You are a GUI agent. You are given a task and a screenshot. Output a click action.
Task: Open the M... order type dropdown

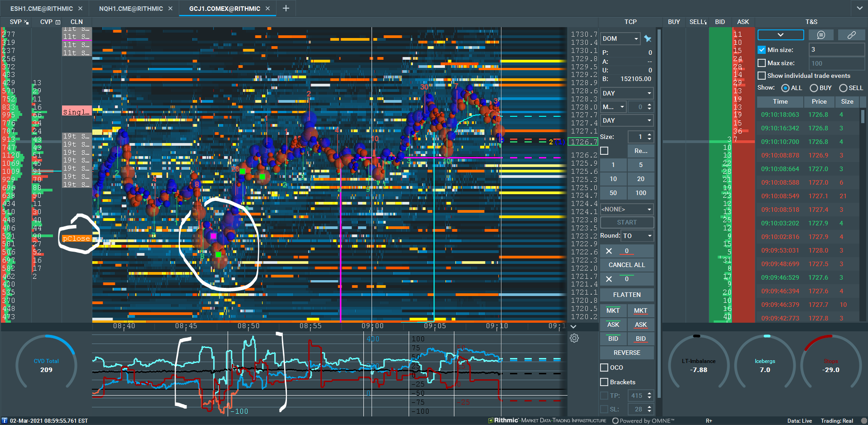pos(613,107)
